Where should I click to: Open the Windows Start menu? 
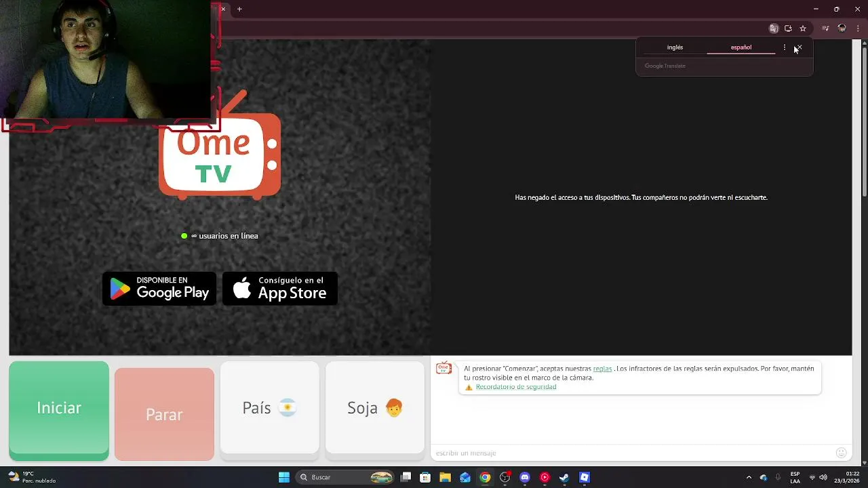tap(284, 477)
